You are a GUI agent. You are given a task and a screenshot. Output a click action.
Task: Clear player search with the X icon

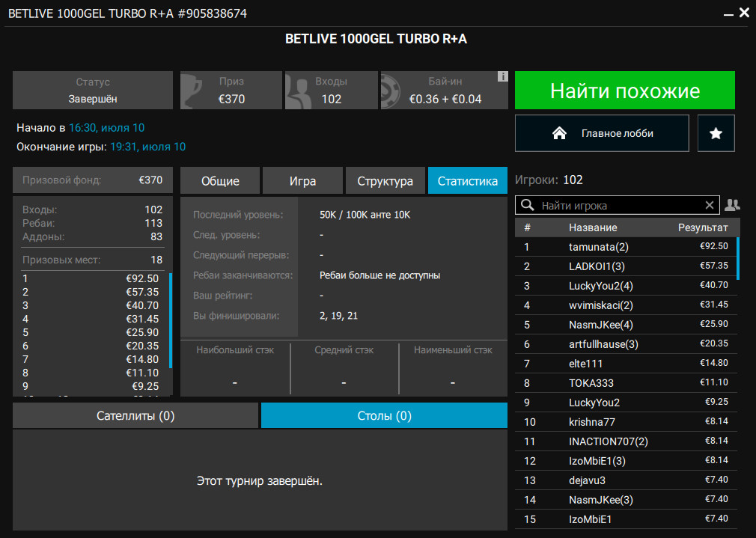click(x=710, y=205)
